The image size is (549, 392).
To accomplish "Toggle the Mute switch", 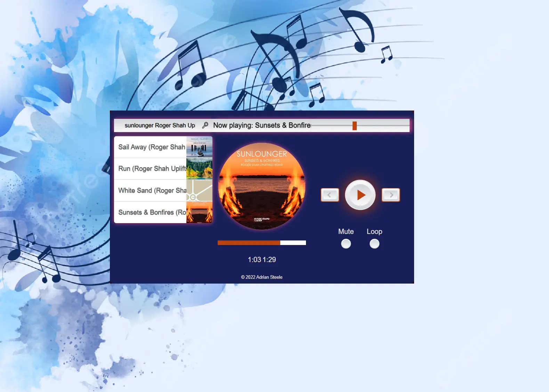I will [346, 244].
